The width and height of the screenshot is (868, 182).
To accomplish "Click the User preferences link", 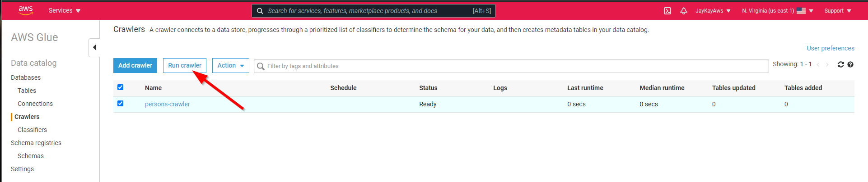I will [x=830, y=48].
